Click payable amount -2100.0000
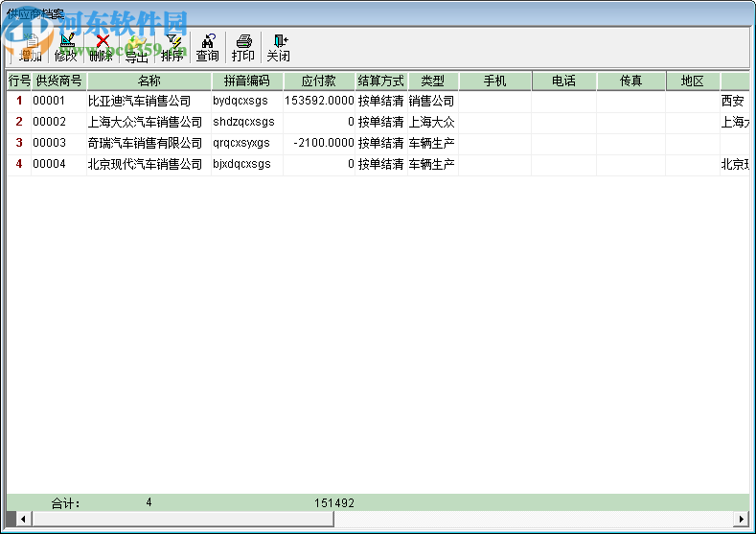 click(x=324, y=143)
